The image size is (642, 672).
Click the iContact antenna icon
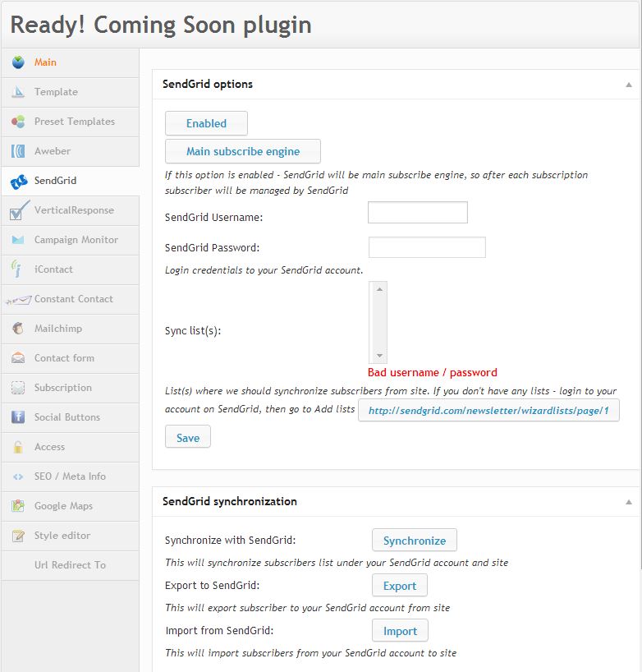pos(16,269)
